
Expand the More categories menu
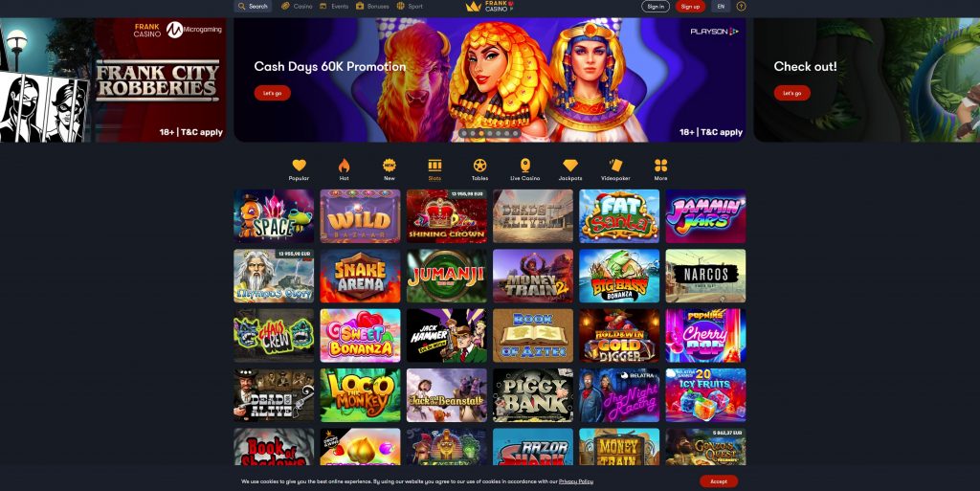660,169
